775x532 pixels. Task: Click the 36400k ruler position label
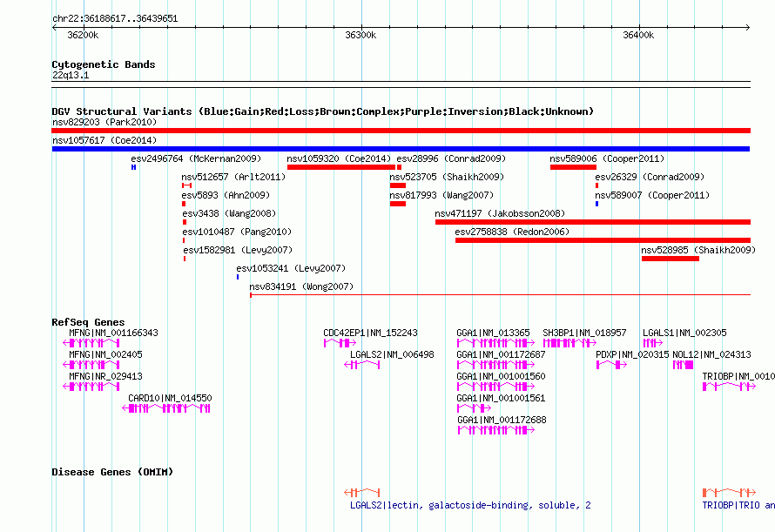tap(638, 35)
